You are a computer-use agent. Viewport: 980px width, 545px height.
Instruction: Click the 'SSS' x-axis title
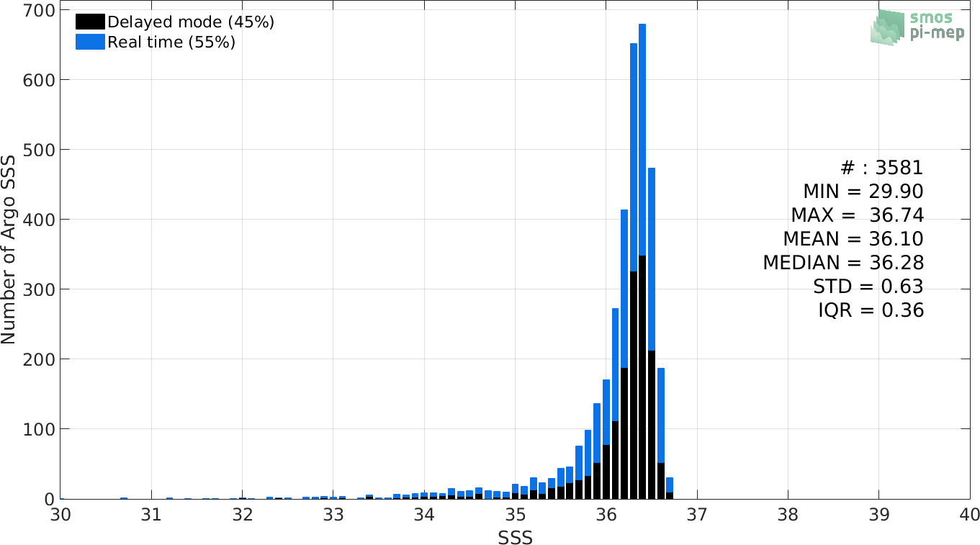coord(515,537)
